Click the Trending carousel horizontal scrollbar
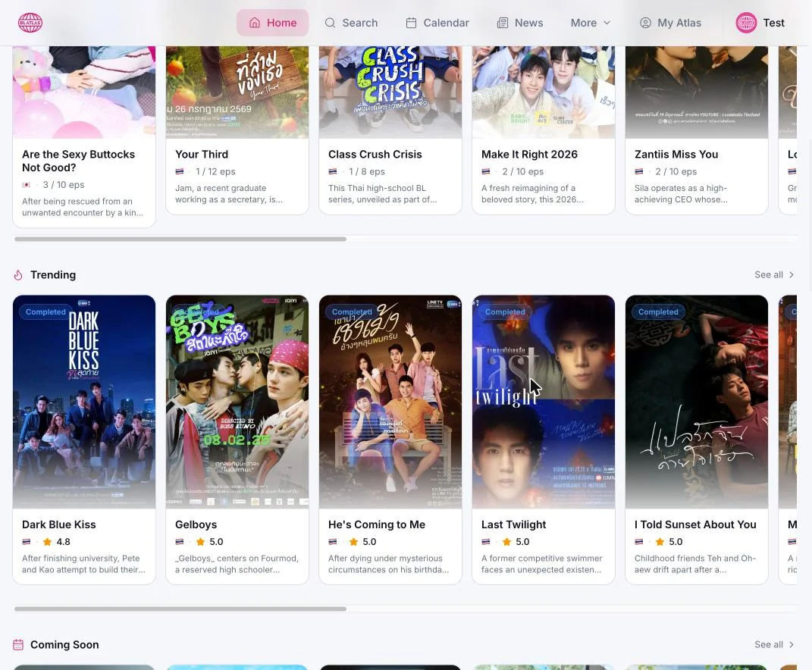 (x=180, y=609)
